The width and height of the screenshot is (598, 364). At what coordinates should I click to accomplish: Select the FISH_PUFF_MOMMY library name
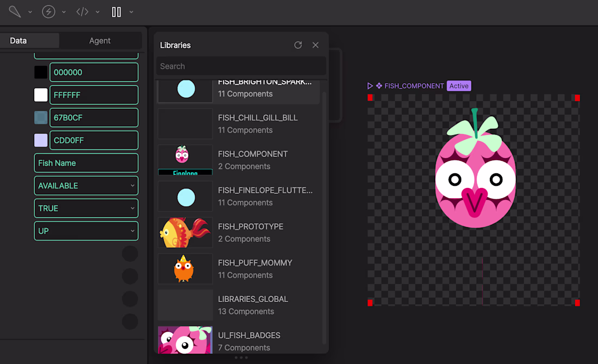click(255, 262)
